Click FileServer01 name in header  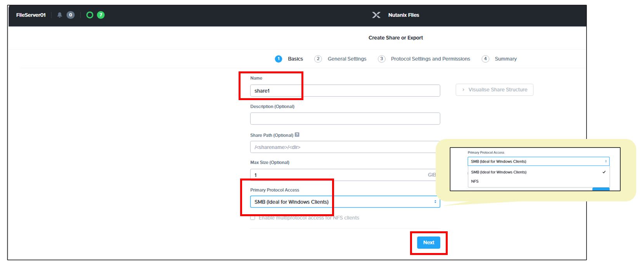(x=31, y=15)
